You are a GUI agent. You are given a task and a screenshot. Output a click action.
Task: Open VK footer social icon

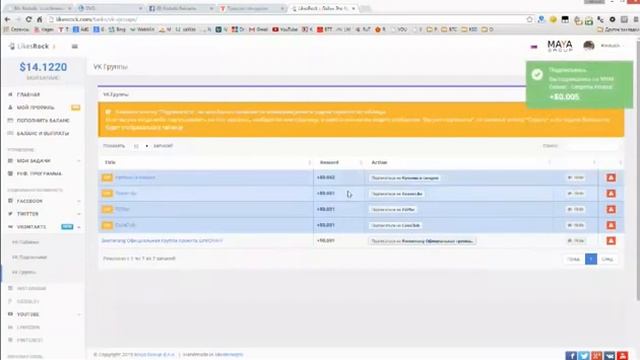pos(609,356)
